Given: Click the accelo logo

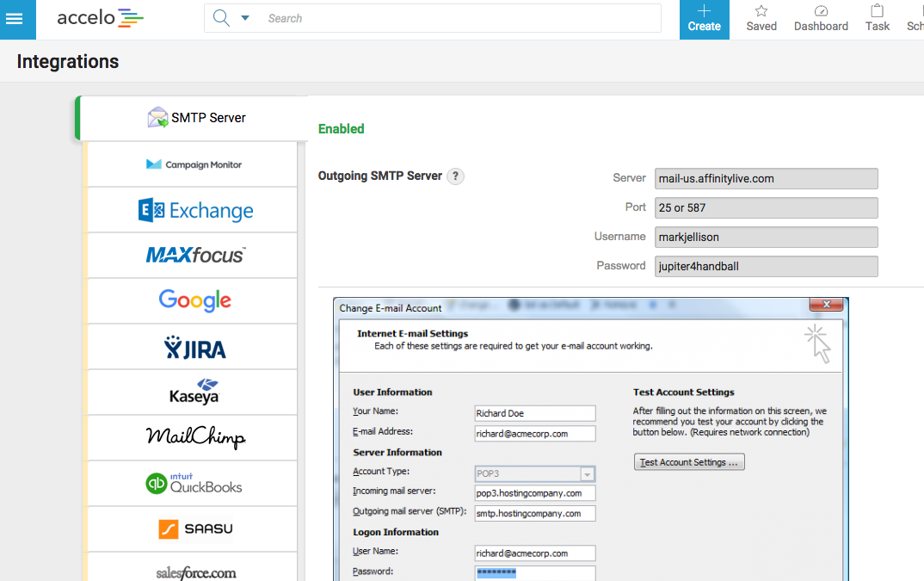Looking at the screenshot, I should tap(100, 17).
